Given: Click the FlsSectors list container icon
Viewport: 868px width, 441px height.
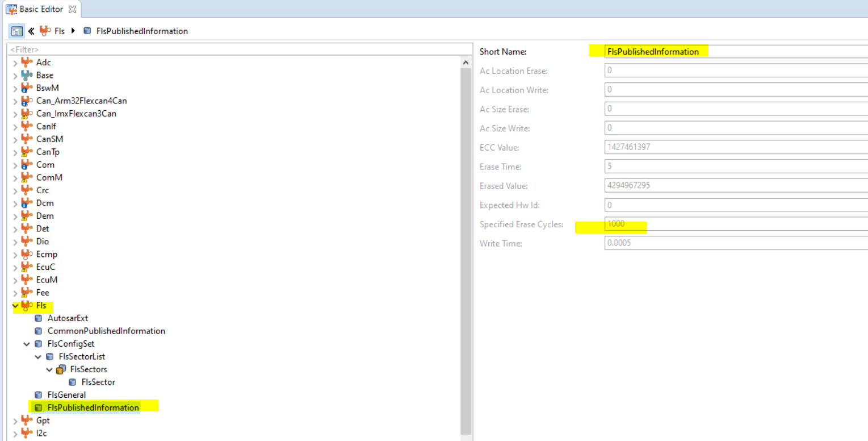Looking at the screenshot, I should [61, 369].
